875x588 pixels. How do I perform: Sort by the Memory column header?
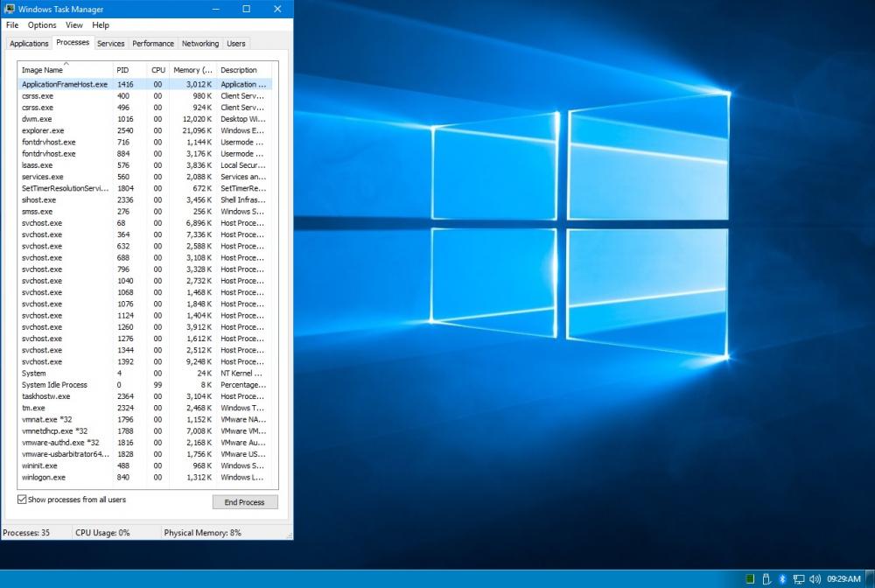[192, 70]
